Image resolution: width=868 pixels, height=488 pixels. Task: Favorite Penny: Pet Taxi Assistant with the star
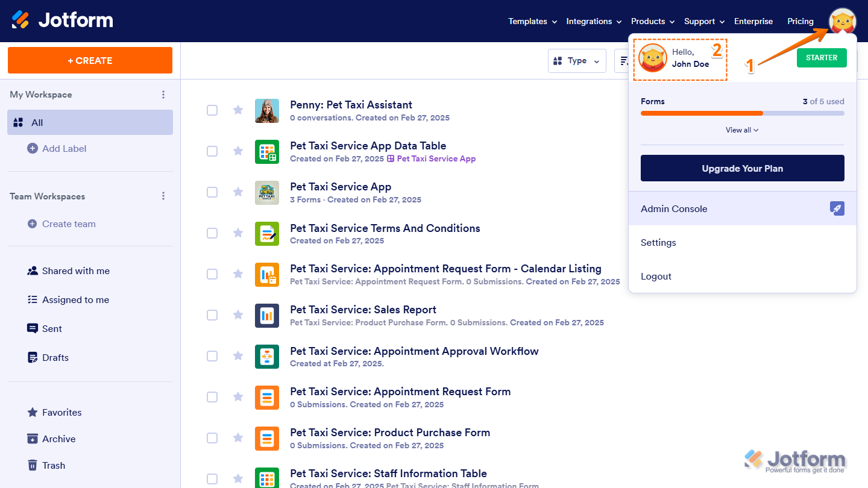pyautogui.click(x=237, y=110)
